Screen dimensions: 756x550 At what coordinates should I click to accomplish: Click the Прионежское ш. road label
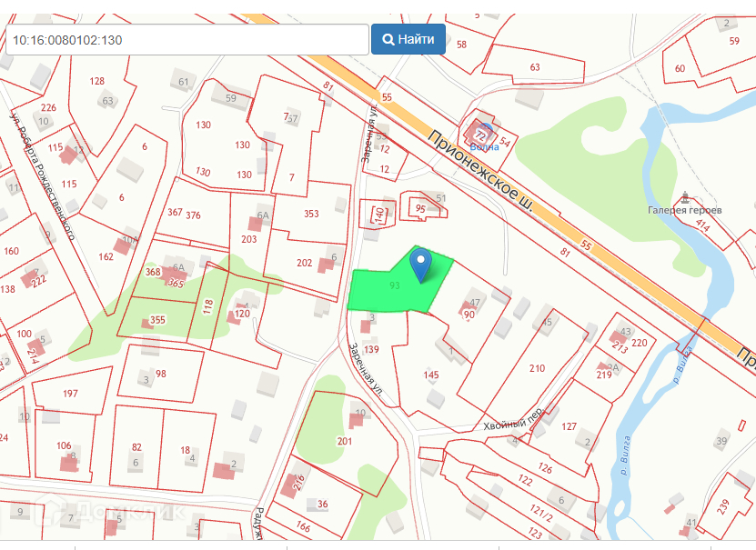(x=481, y=171)
